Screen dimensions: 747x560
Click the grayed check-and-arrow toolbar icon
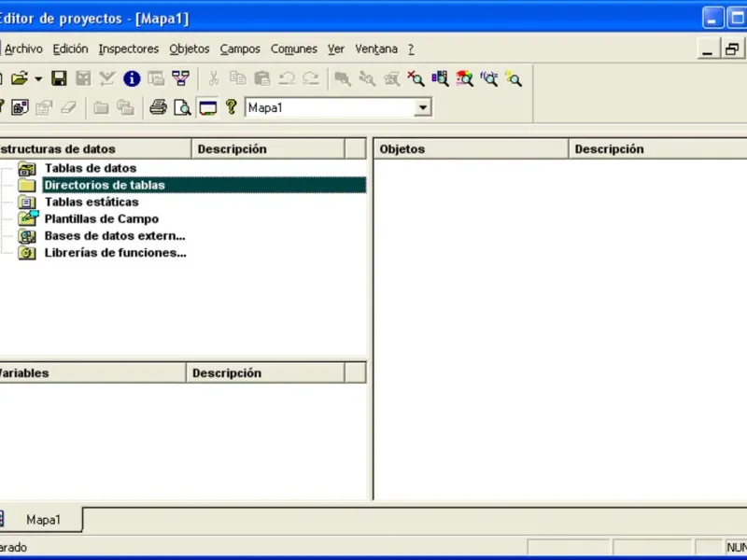pyautogui.click(x=107, y=78)
